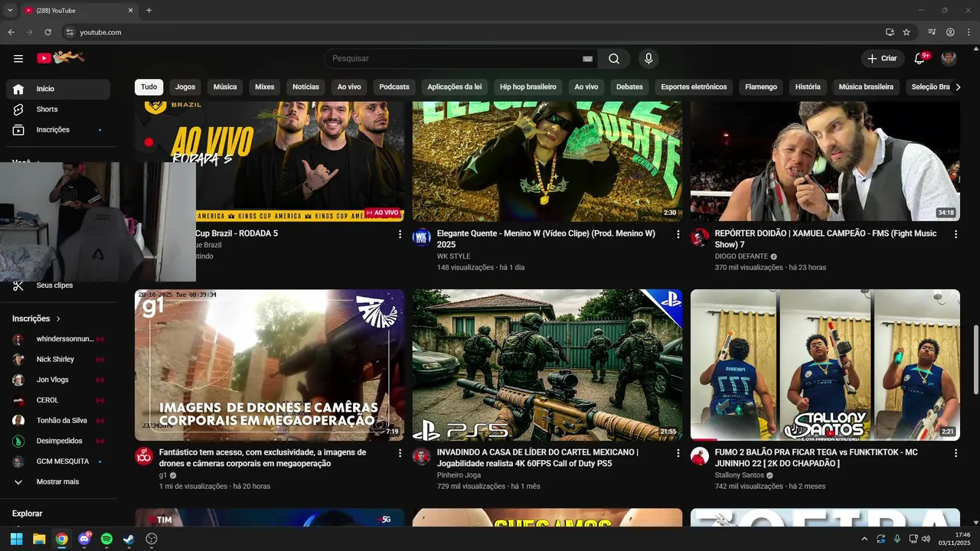Open Shorts in the sidebar
Image resolution: width=980 pixels, height=551 pixels.
[x=58, y=109]
